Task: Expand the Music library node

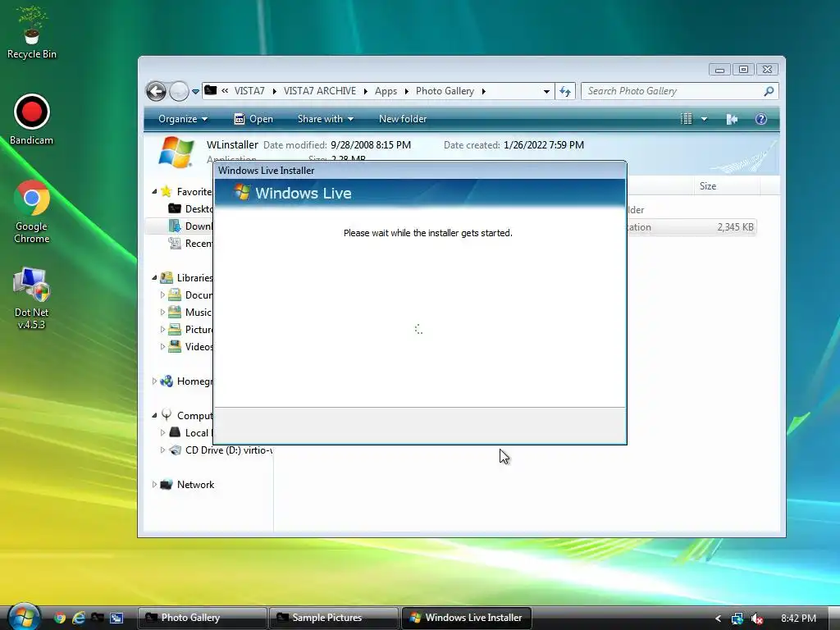Action: tap(163, 312)
